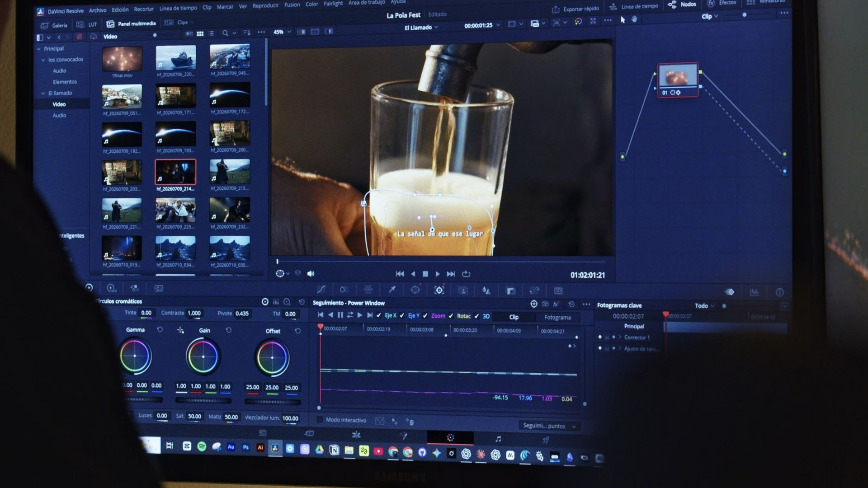Open the Blur palette icon
868x488 pixels.
pos(486,291)
